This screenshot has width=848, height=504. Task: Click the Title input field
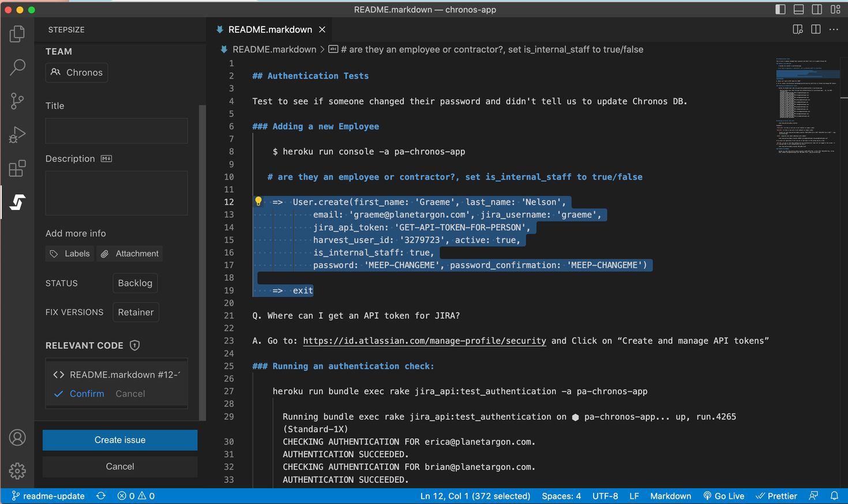[x=117, y=131]
